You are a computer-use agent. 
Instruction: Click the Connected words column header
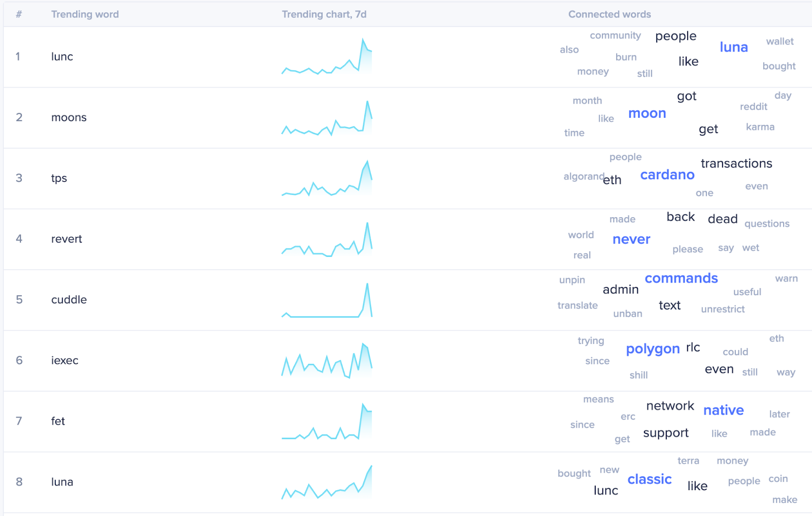[610, 14]
